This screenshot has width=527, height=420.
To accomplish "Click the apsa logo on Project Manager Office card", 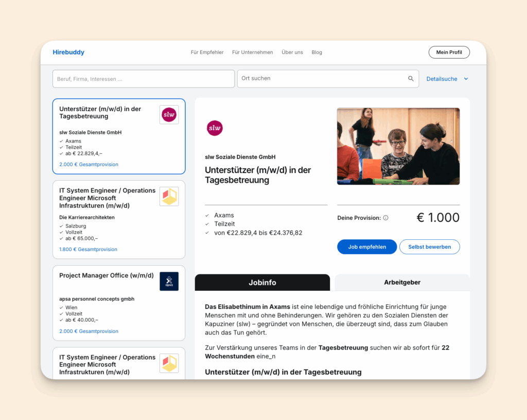I will [x=169, y=281].
